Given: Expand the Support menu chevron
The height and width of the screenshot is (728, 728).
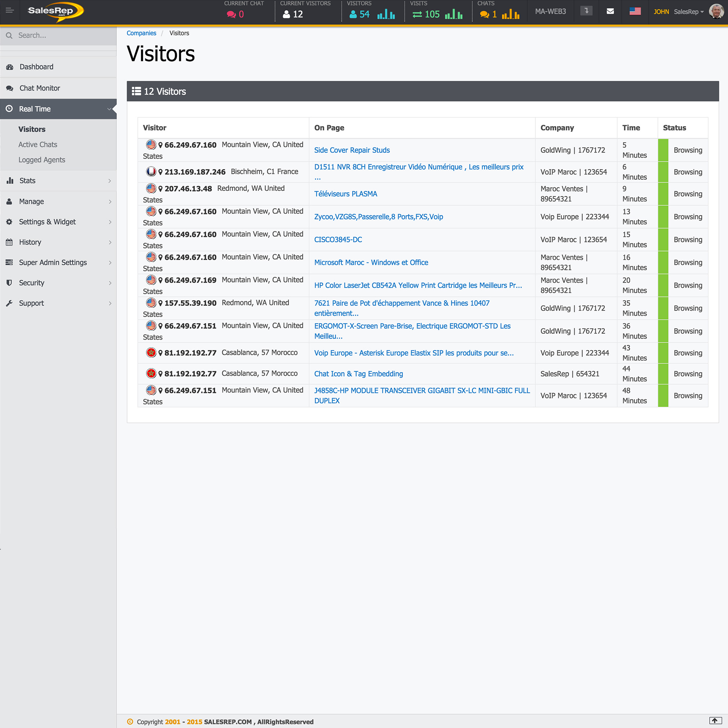Looking at the screenshot, I should 110,303.
